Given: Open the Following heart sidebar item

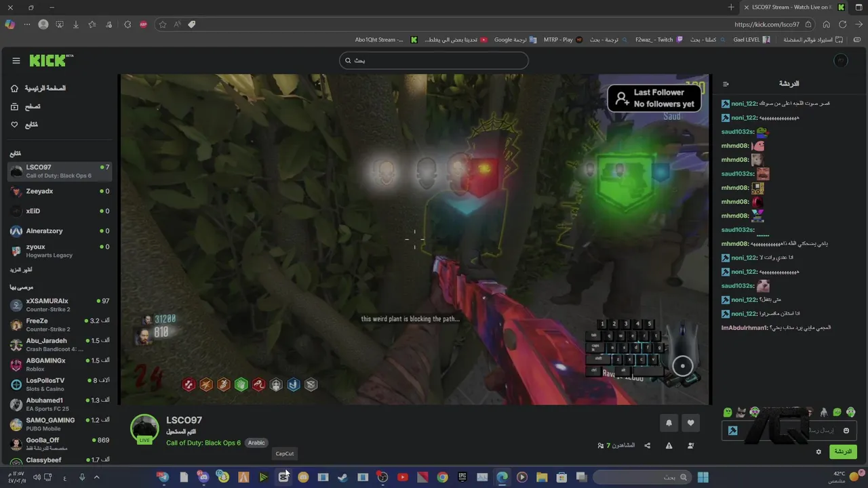Looking at the screenshot, I should click(24, 125).
